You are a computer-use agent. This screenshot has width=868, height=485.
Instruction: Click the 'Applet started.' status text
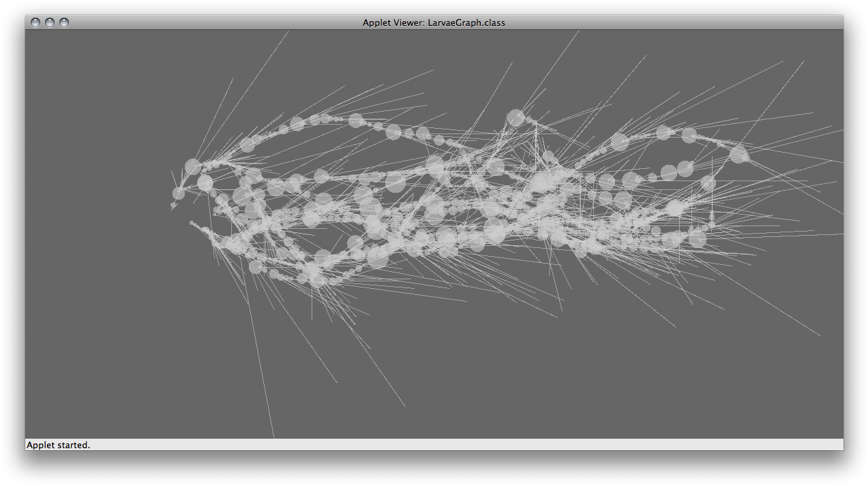coord(58,445)
